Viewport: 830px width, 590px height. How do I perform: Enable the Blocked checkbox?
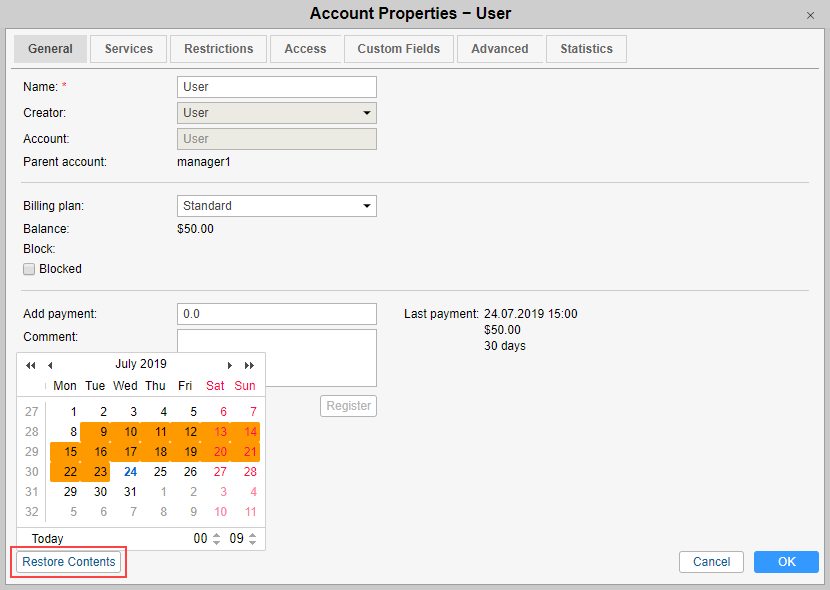coord(29,269)
